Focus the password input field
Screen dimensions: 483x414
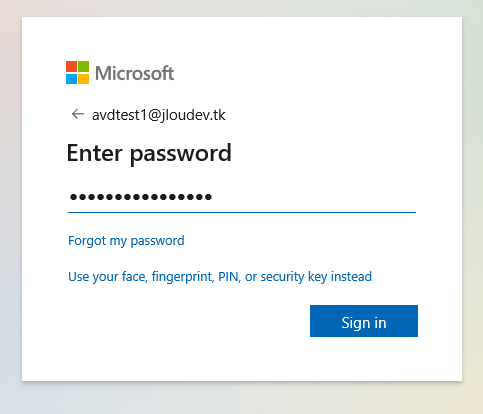coord(242,197)
